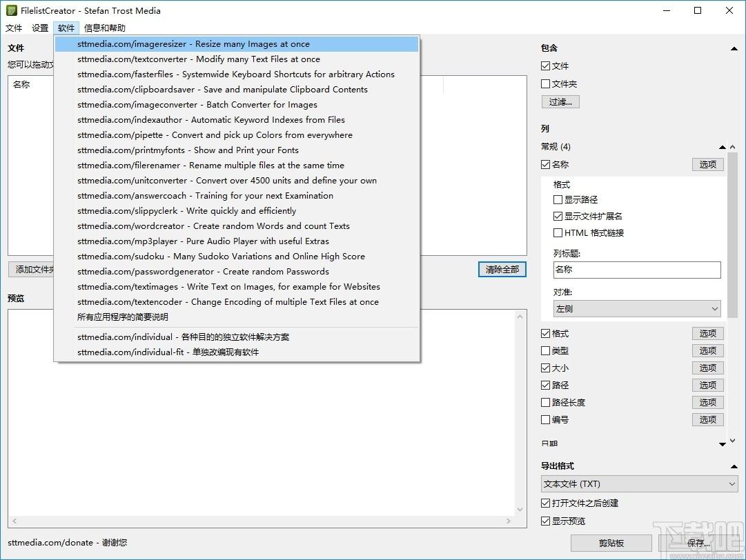746x560 pixels.
Task: Choose sttmedia.com/unitconverter menu entry
Action: tap(237, 181)
